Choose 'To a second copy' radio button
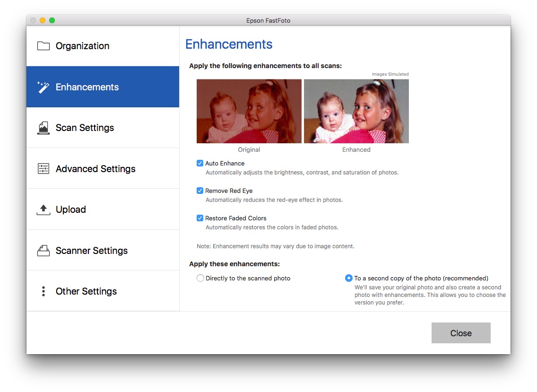 coord(349,279)
